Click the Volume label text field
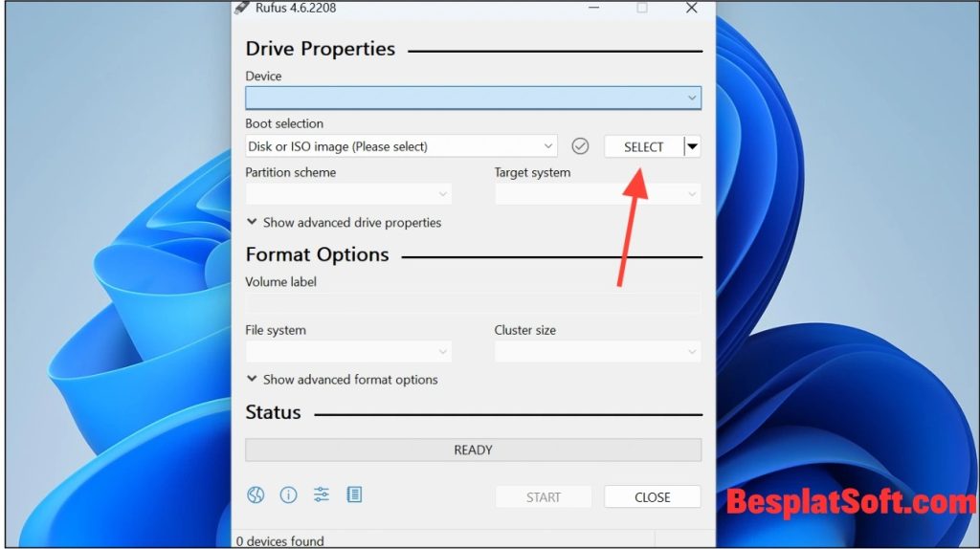This screenshot has height=549, width=980. (x=473, y=304)
